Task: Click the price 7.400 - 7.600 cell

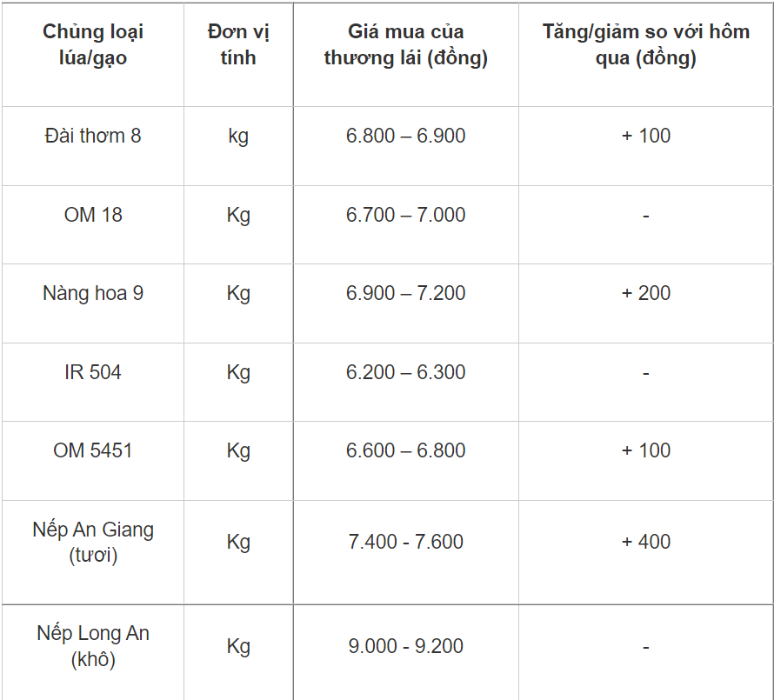Action: tap(405, 542)
